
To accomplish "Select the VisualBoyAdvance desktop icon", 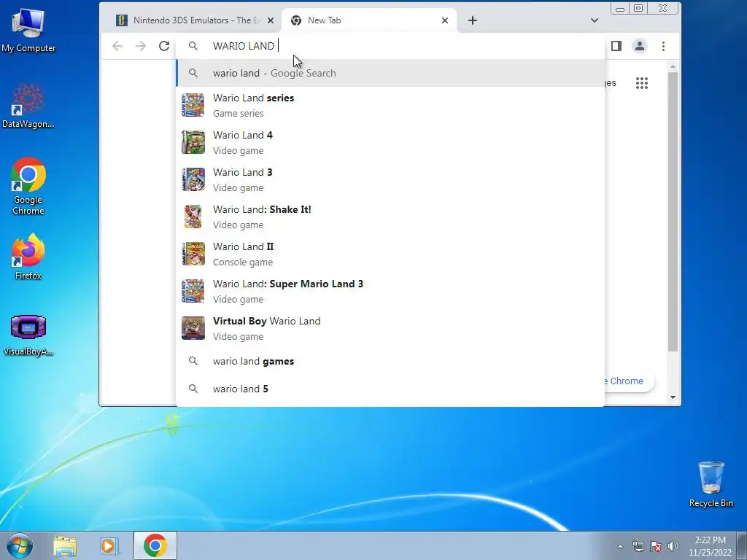I will tap(28, 335).
